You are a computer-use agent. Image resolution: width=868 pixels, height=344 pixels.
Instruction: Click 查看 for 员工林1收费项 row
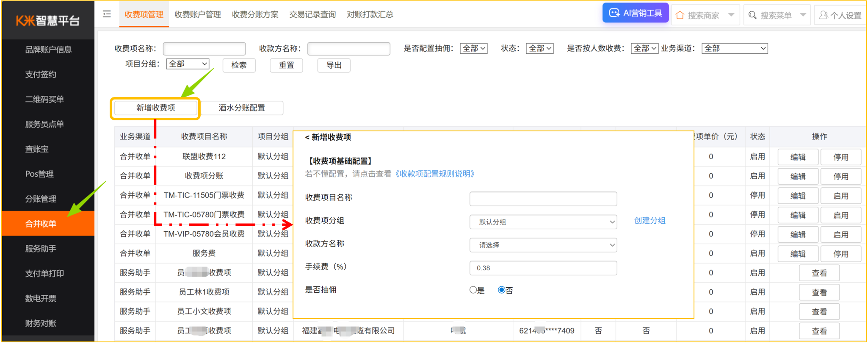[819, 293]
